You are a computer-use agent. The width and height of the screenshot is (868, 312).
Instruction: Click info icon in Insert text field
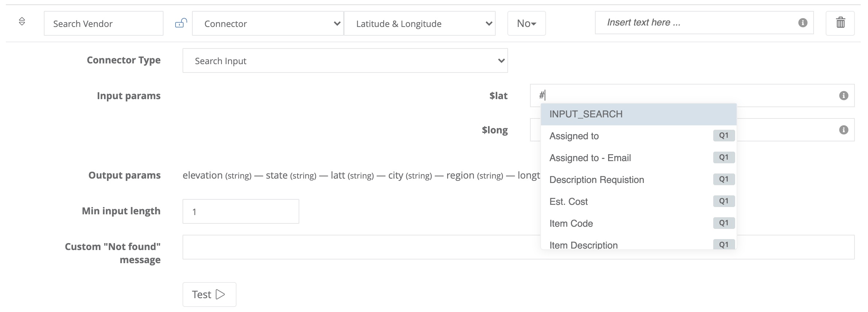(803, 23)
